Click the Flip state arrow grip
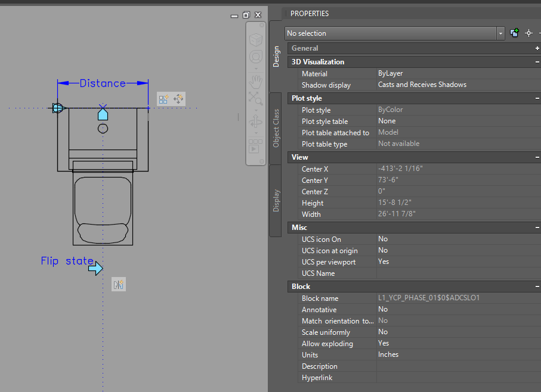This screenshot has width=541, height=392. 95,268
